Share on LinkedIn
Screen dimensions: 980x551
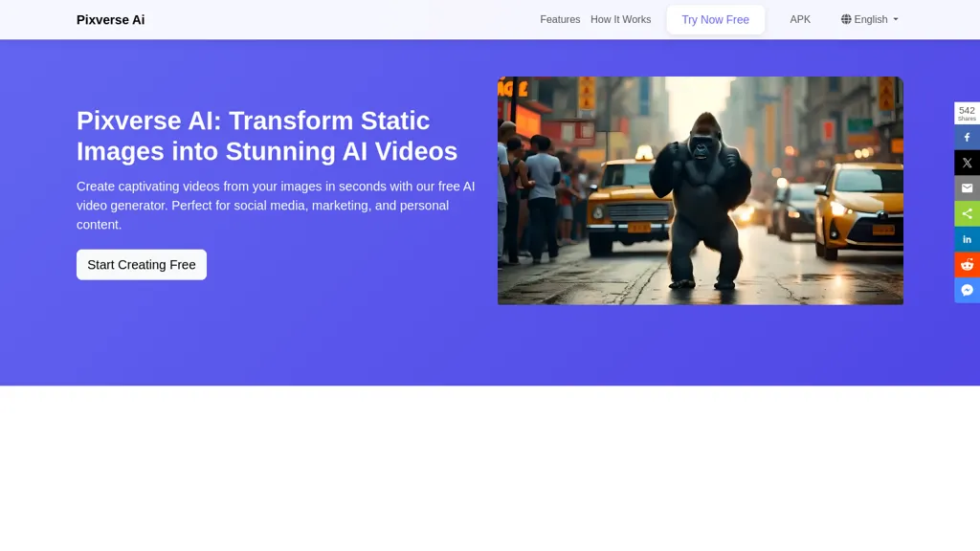click(x=967, y=239)
